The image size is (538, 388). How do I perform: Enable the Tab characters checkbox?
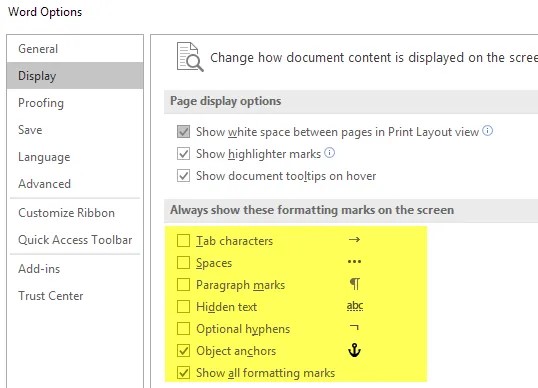(x=183, y=241)
